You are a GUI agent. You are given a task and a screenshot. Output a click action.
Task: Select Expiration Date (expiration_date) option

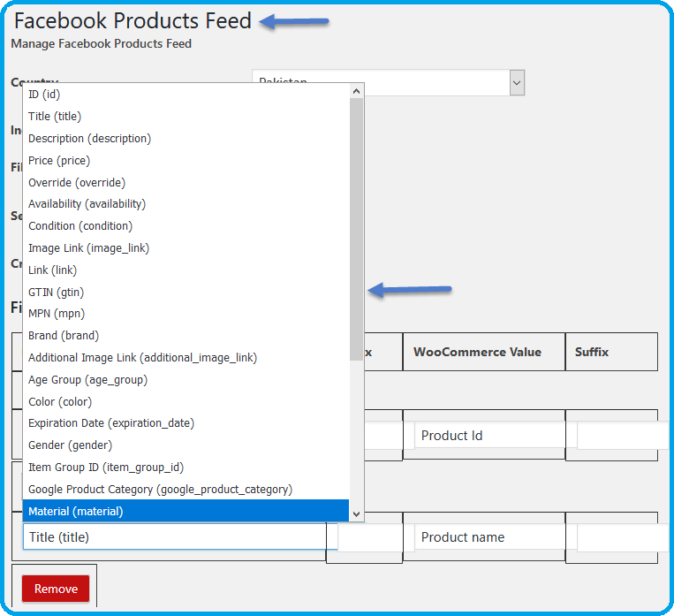point(186,423)
